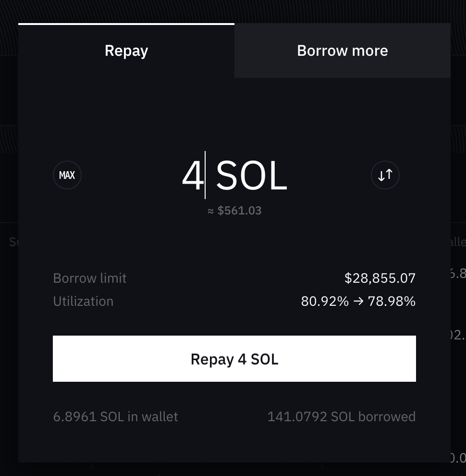Switch to the Borrow more tab

coord(342,50)
